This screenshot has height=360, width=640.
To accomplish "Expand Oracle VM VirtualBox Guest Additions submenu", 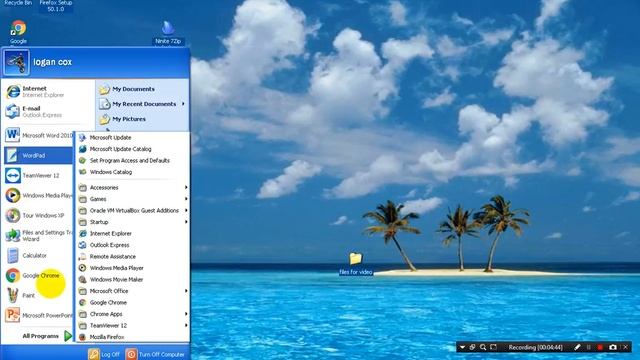I will pos(133,210).
